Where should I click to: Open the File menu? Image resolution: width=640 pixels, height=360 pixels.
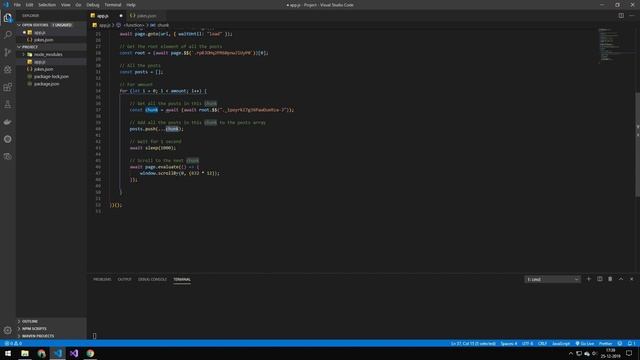coord(17,5)
